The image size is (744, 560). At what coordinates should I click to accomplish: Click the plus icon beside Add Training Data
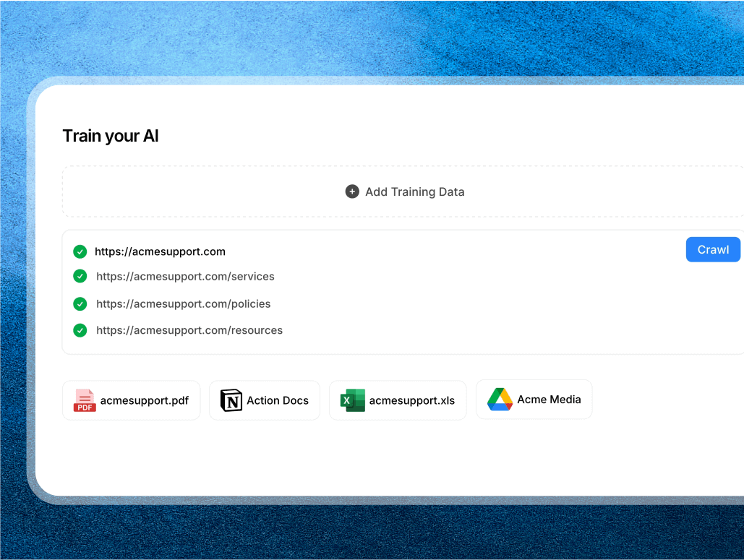tap(352, 191)
